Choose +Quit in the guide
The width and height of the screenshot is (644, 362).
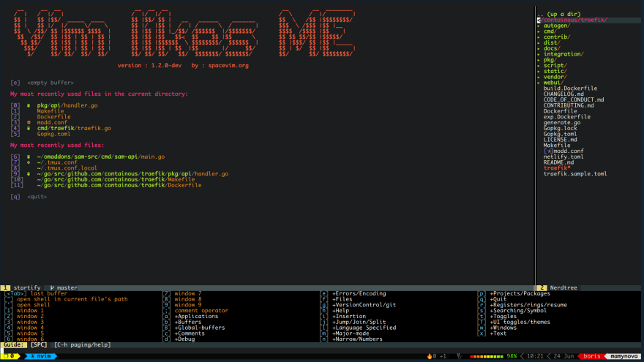coord(498,299)
